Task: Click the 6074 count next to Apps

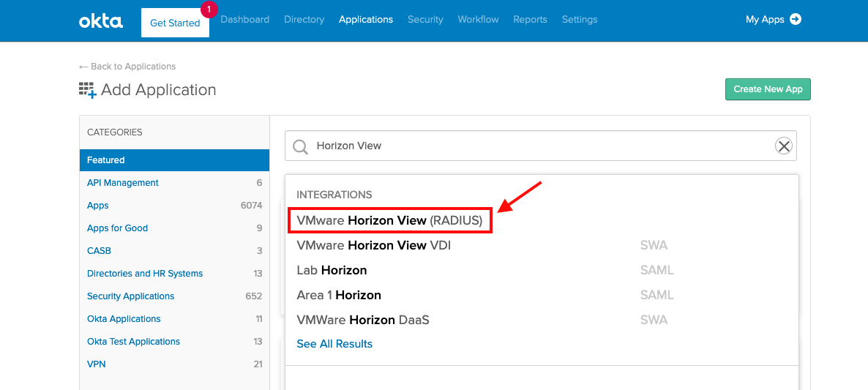Action: [251, 205]
